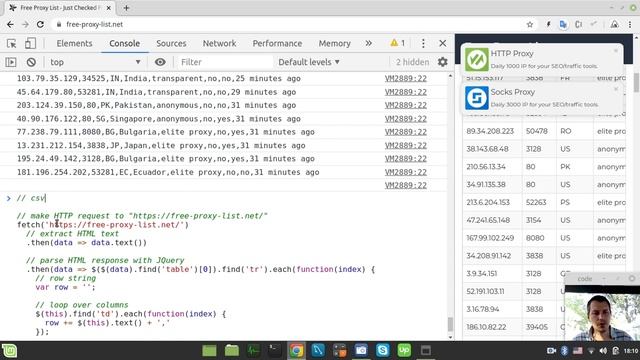640x360 pixels.
Task: Open VM2889:22 link on Japan row
Action: [x=405, y=146]
